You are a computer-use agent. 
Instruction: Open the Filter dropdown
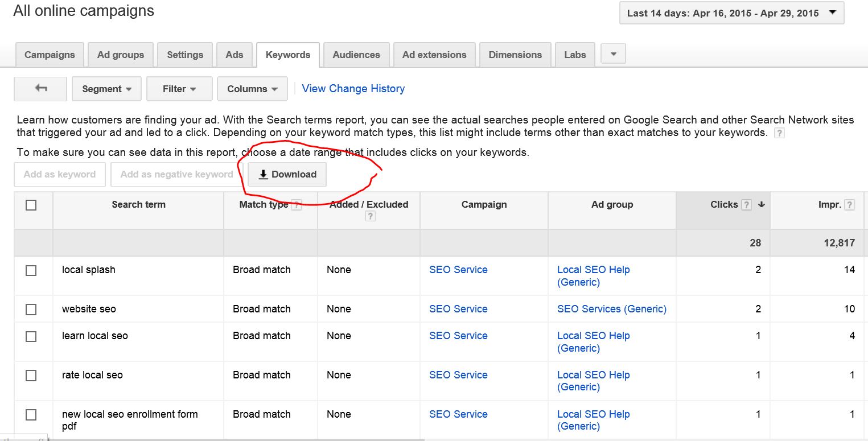[179, 89]
